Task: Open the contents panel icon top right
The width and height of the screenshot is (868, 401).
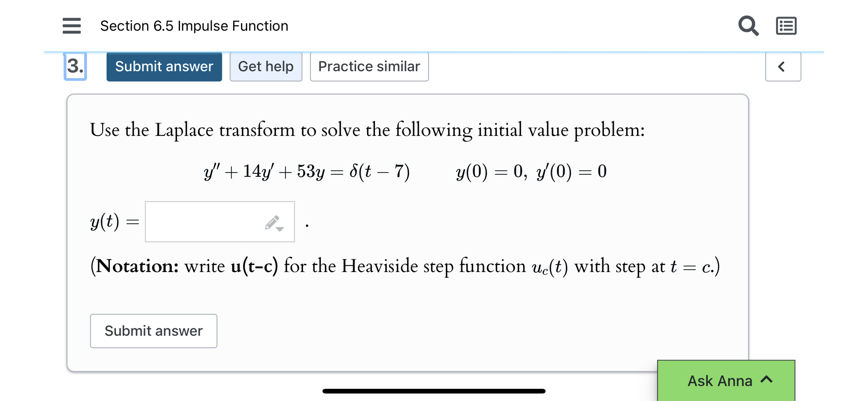Action: pyautogui.click(x=786, y=25)
